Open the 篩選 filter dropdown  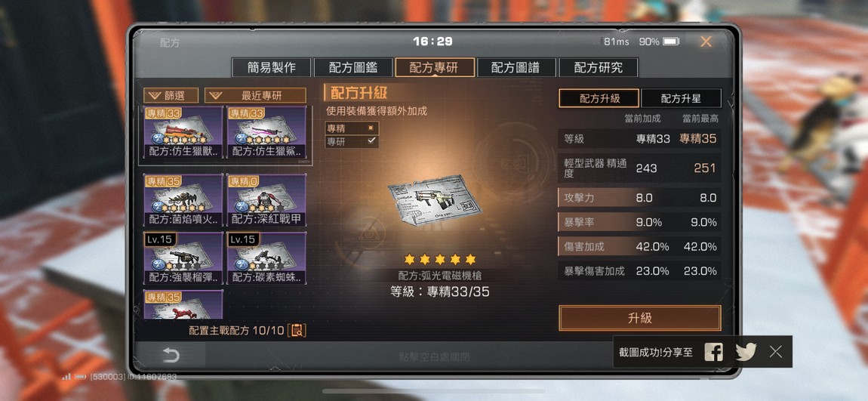pos(171,95)
